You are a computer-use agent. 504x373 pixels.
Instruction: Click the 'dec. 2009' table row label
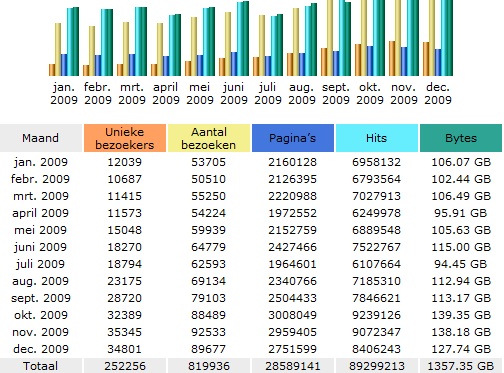(x=41, y=349)
